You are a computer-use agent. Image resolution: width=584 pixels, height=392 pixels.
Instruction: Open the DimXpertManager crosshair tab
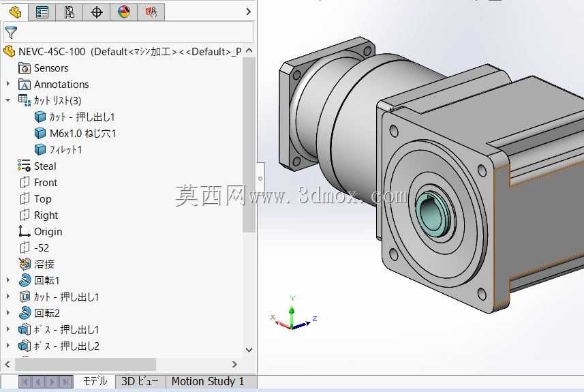click(x=97, y=12)
